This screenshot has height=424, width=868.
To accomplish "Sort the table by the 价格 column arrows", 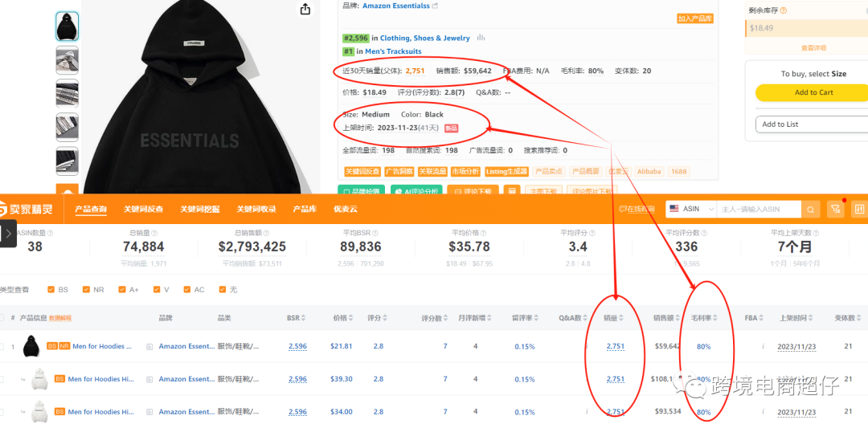I will [350, 318].
